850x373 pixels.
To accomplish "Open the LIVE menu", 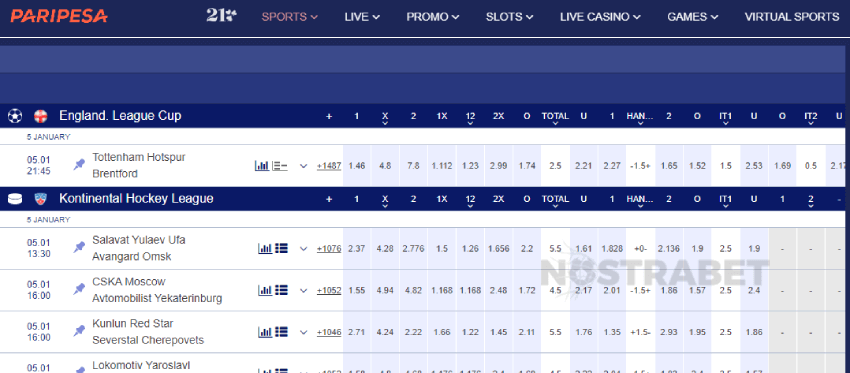I will [362, 17].
